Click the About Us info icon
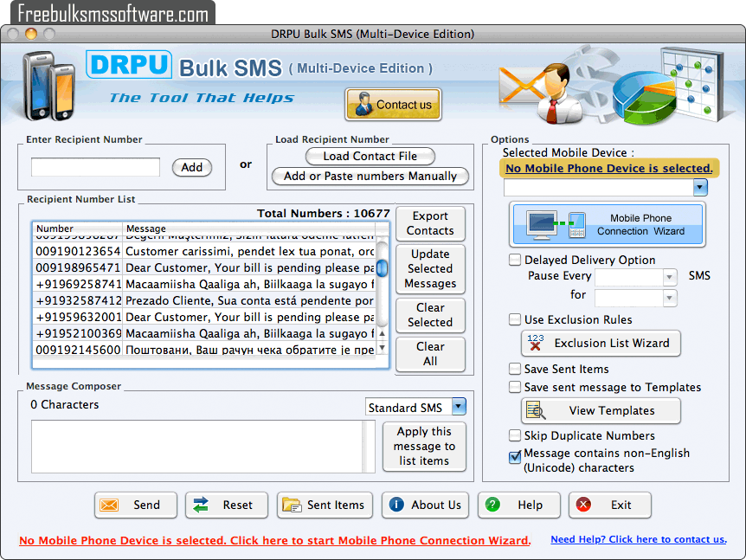Screen dimensions: 746x560 (x=397, y=505)
